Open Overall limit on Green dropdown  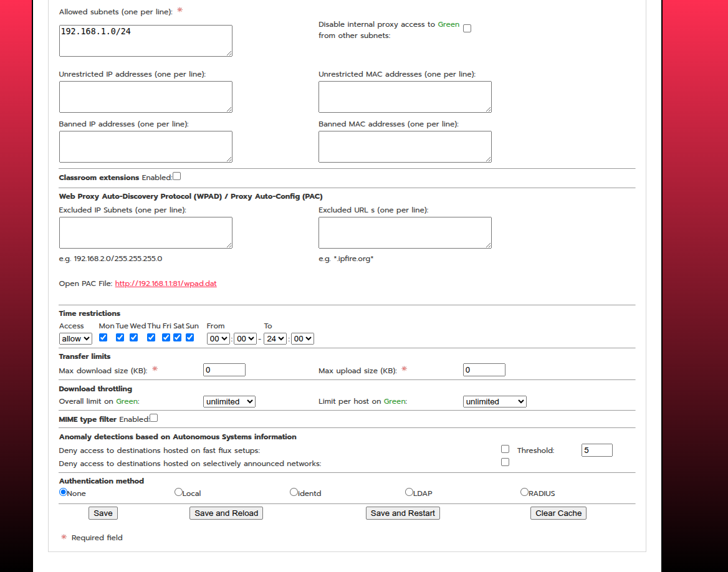pyautogui.click(x=229, y=402)
